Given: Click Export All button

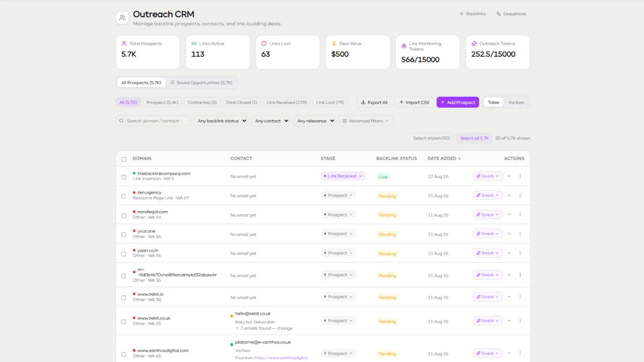Looking at the screenshot, I should point(374,102).
